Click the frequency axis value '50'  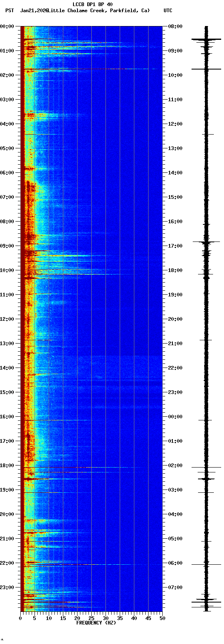tap(162, 618)
